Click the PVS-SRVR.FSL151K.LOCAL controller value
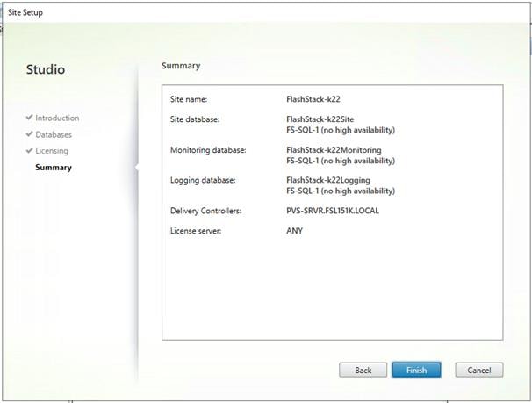 333,211
